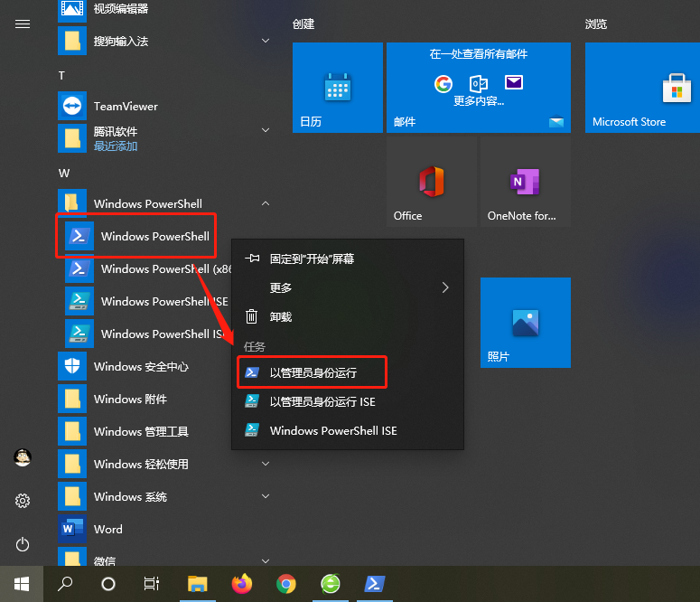
Task: Choose 更多 in the context menu
Action: pyautogui.click(x=348, y=287)
